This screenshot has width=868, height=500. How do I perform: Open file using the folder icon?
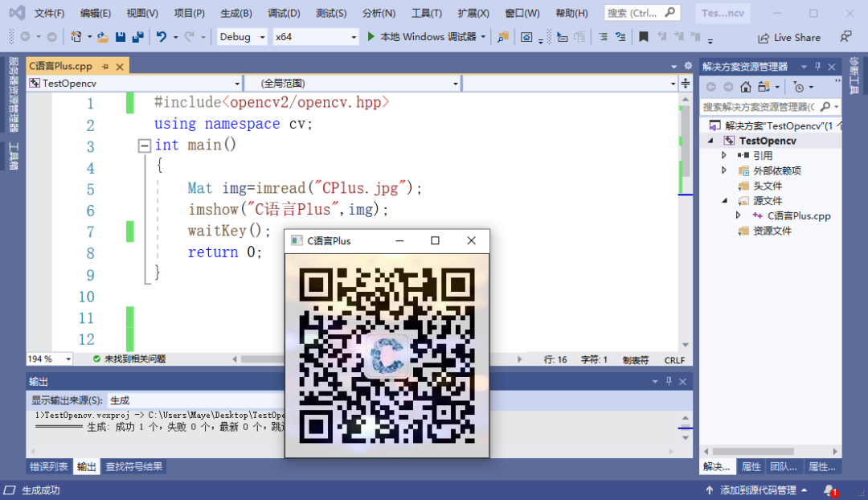pos(102,37)
